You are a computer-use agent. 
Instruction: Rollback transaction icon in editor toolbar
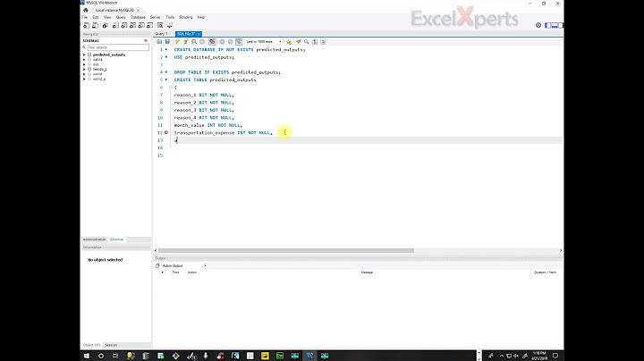[x=231, y=42]
